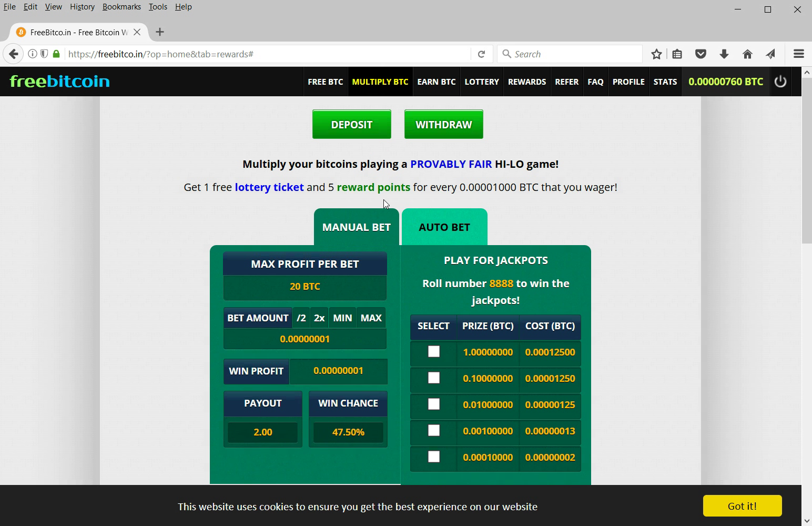Viewport: 812px width, 526px height.
Task: Click the green secure padlock icon
Action: [x=56, y=54]
